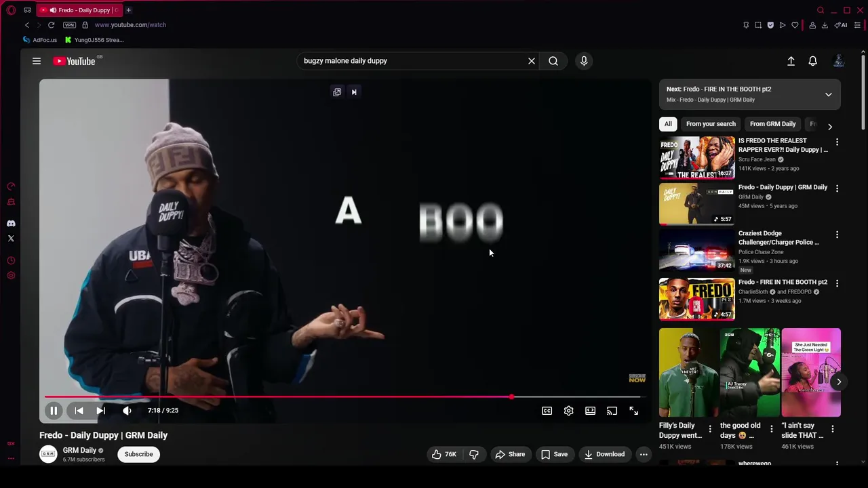868x488 pixels.
Task: Open options for Fredo - Daily Duppy suggestion
Action: tap(837, 188)
